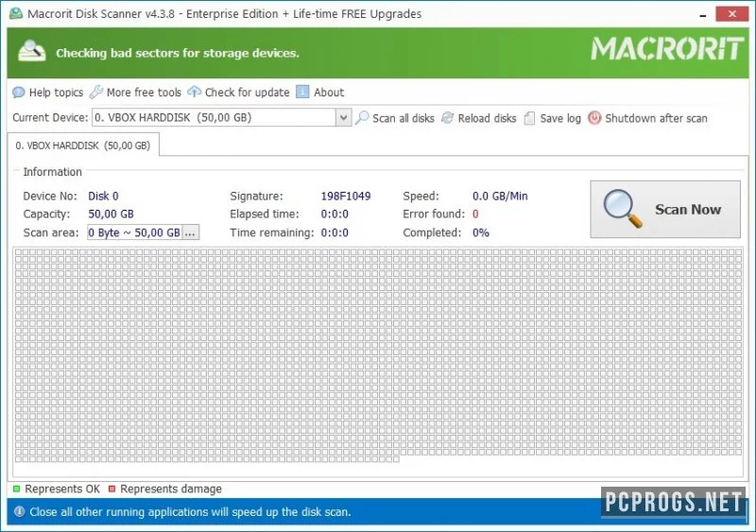Click the Macrorit app icon in title bar

16,13
